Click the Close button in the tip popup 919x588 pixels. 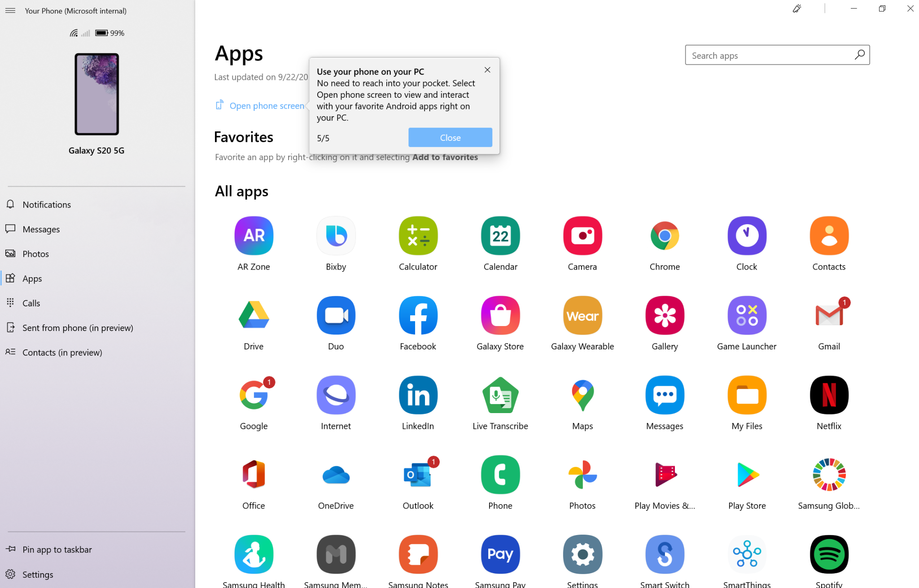click(x=450, y=138)
